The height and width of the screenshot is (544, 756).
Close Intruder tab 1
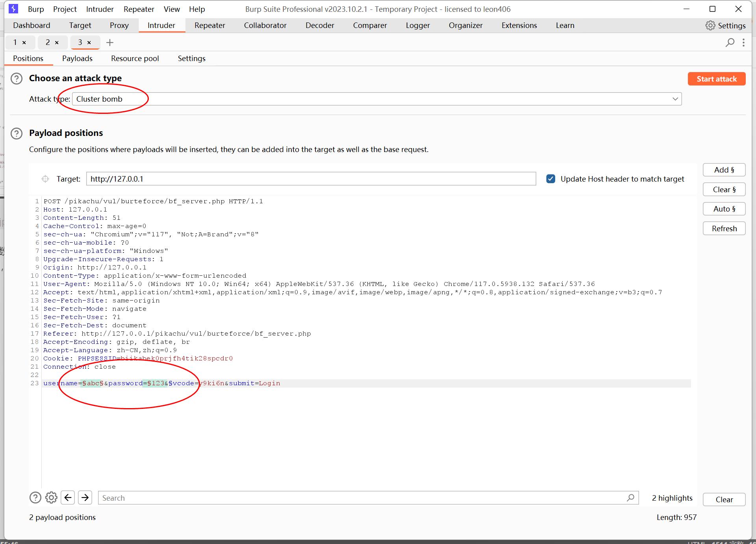tap(24, 43)
